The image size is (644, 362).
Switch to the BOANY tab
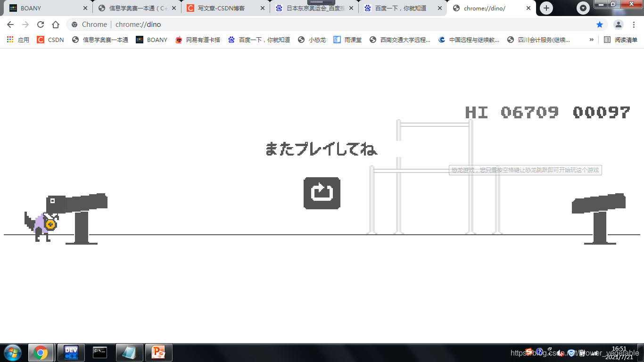point(48,8)
